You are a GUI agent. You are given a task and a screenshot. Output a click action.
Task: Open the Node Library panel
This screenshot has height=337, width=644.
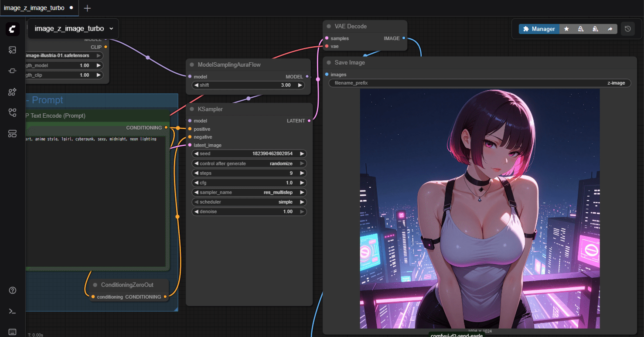pyautogui.click(x=12, y=92)
